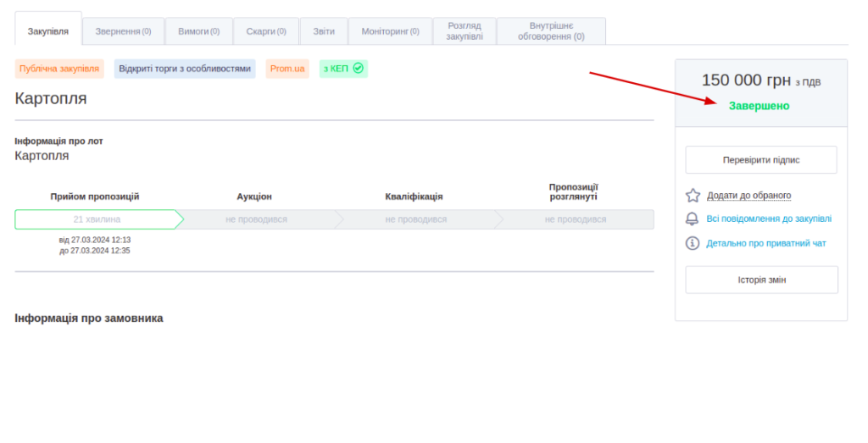Viewport: 868px width, 443px height.
Task: Go to the Звіти tab
Action: coord(323,31)
